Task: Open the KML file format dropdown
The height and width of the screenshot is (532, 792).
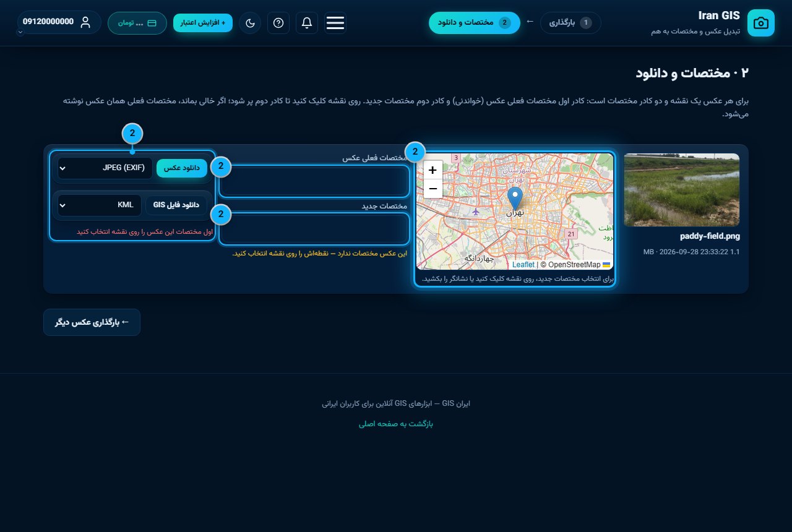Action: [x=100, y=205]
